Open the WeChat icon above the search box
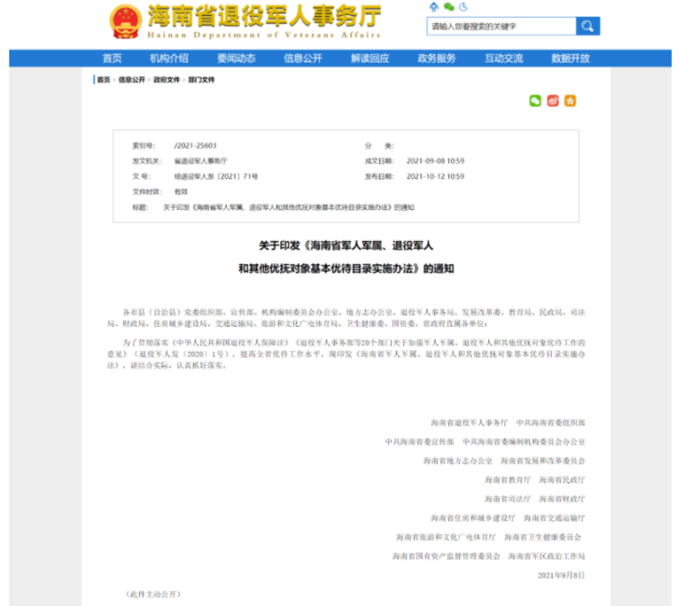The image size is (700, 606). pos(447,7)
